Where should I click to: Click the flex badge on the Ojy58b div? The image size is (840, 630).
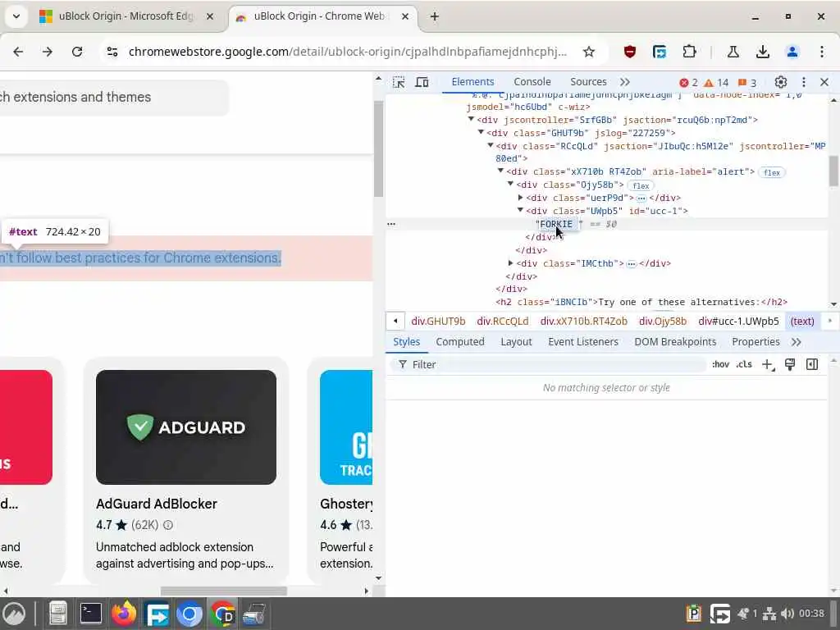(641, 186)
